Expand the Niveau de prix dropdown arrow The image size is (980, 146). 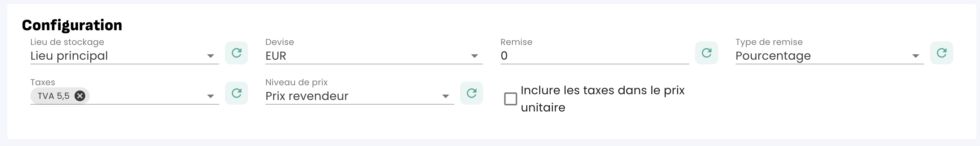446,96
